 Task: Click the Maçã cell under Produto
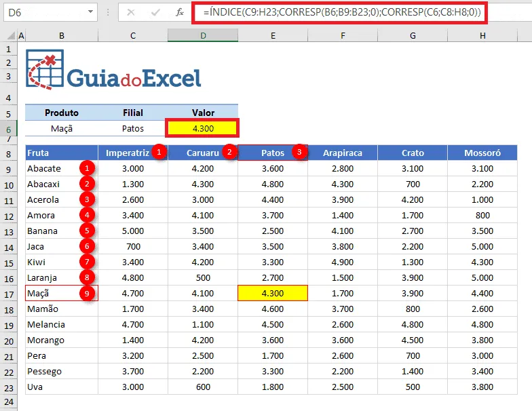click(x=61, y=129)
